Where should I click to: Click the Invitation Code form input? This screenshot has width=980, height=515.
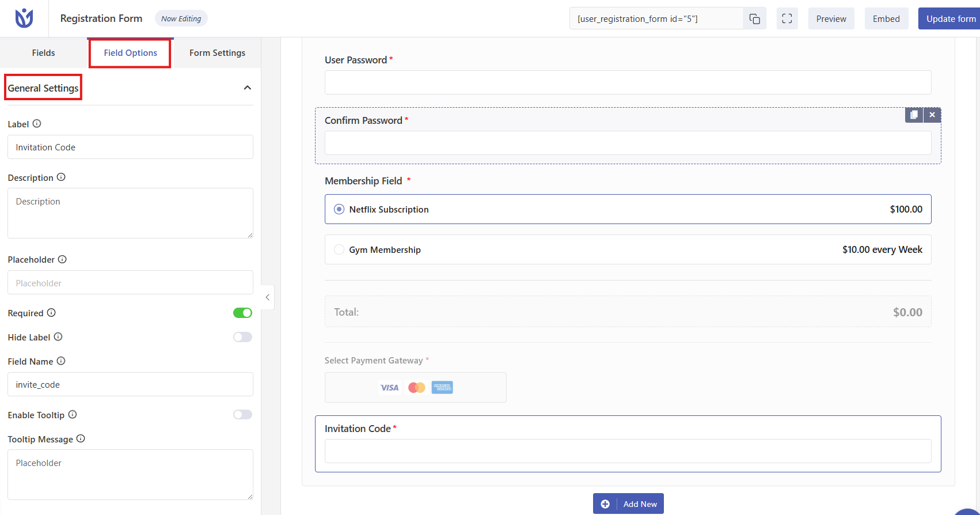point(628,451)
